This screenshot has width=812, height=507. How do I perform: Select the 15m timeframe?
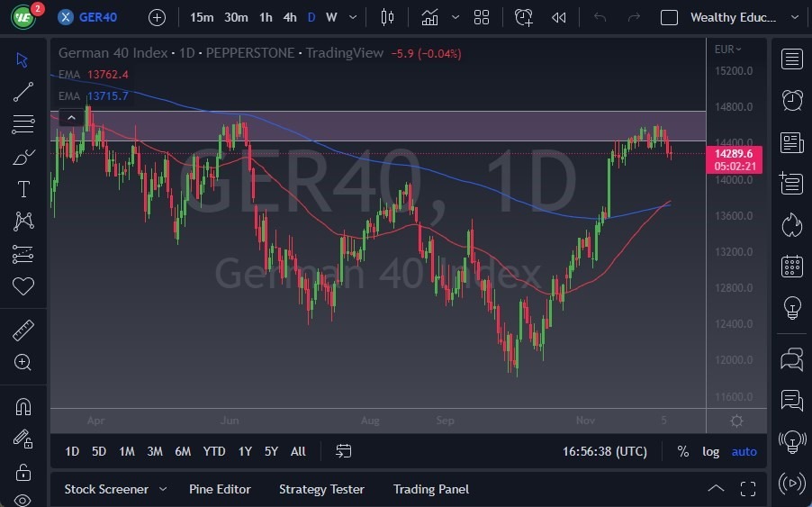[x=202, y=17]
